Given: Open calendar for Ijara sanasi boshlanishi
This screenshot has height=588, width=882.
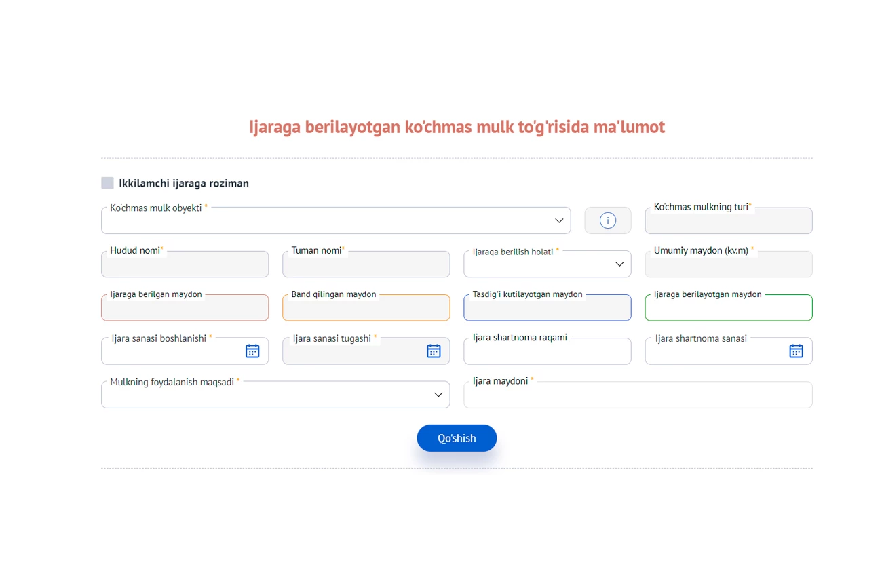Looking at the screenshot, I should (x=252, y=351).
